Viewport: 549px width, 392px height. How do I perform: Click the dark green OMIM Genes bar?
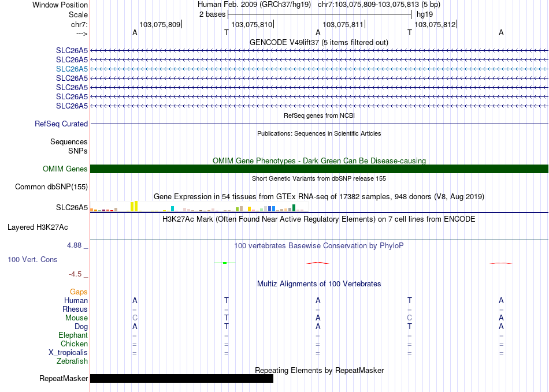point(319,169)
